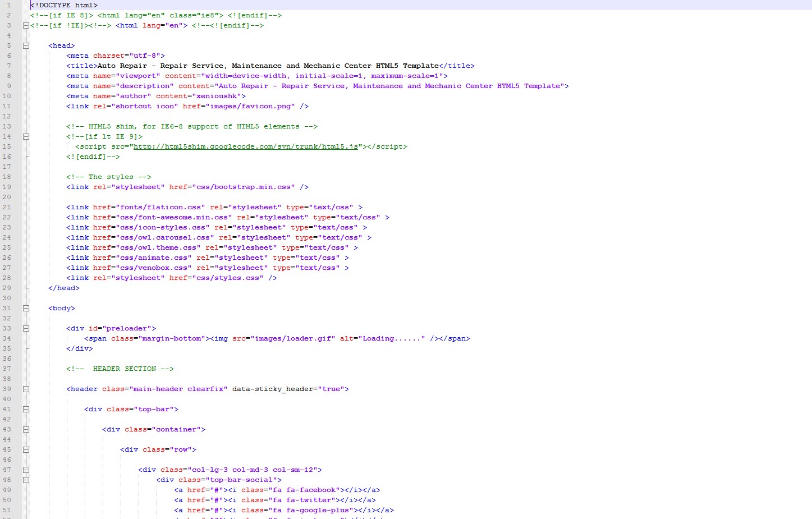Select line number 28 in the margin
This screenshot has width=812, height=519.
7,278
